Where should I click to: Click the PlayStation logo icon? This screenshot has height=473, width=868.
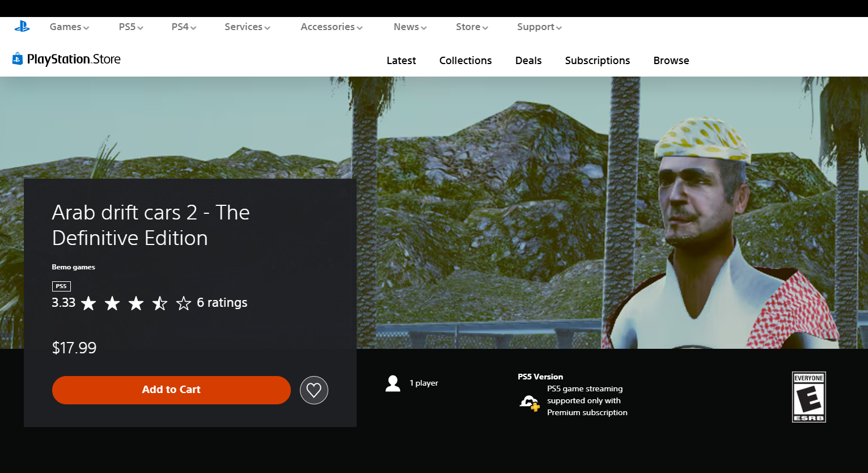pyautogui.click(x=22, y=27)
